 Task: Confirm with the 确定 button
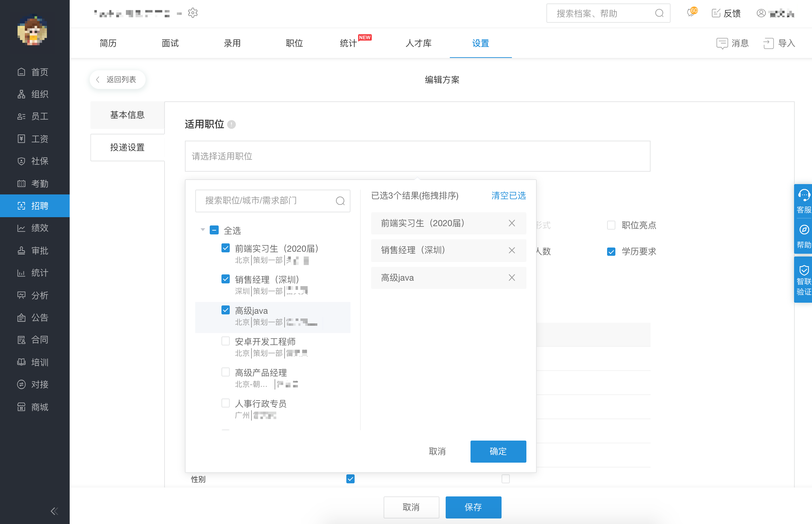[498, 452]
